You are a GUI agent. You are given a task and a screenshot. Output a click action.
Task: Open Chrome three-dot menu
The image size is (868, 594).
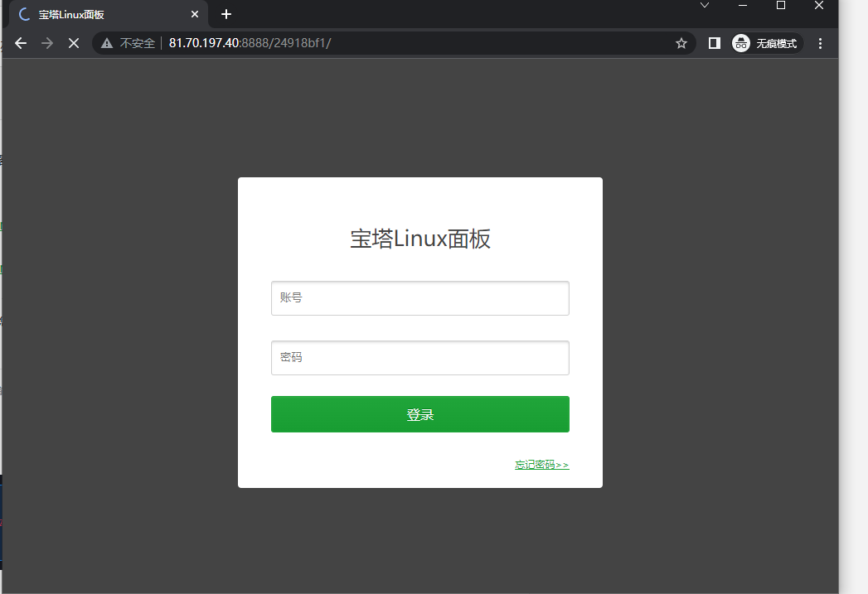point(820,43)
